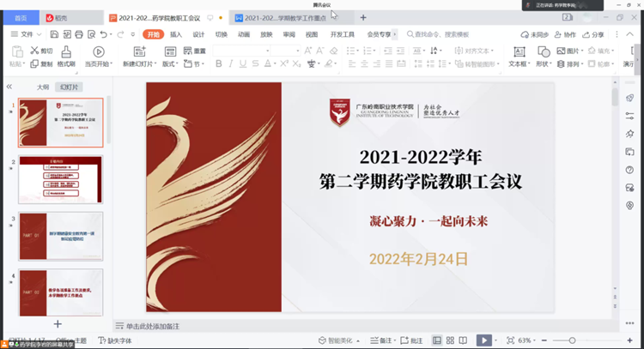Image resolution: width=644 pixels, height=349 pixels.
Task: Center align text
Action: 364,64
